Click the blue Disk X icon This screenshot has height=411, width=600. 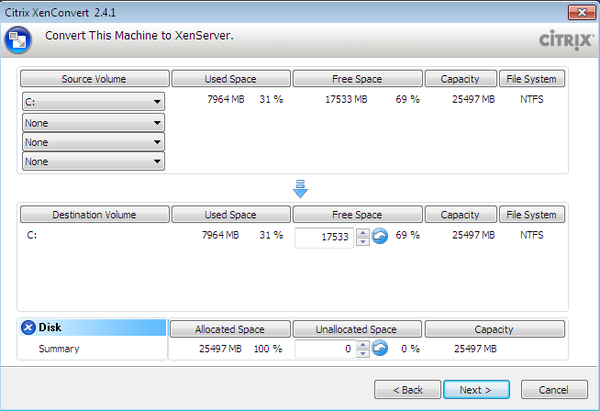[x=28, y=328]
